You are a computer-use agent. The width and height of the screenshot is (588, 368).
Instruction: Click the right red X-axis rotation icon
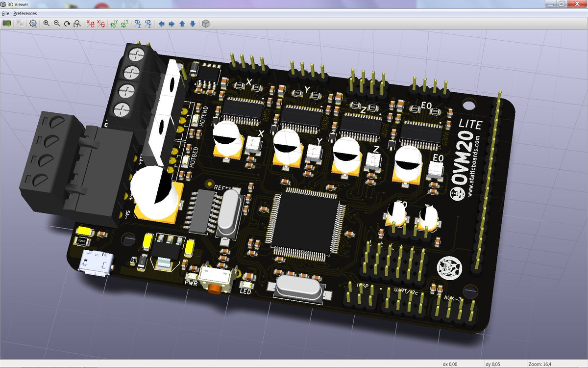click(101, 23)
